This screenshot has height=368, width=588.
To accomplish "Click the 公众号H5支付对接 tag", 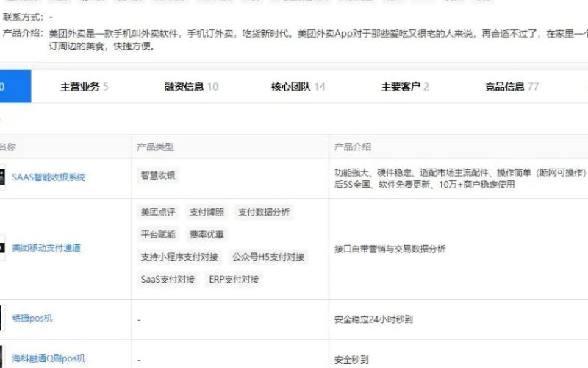I will tap(268, 257).
